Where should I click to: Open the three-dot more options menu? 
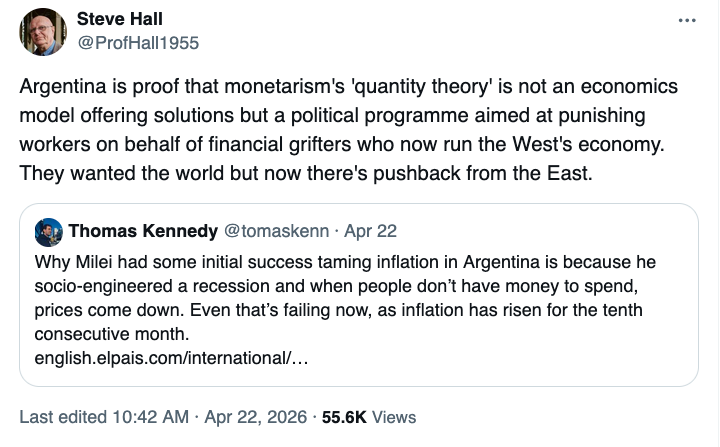coord(686,20)
